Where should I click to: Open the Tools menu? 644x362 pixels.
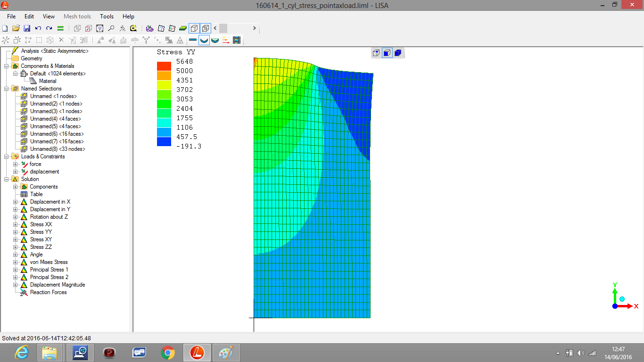[x=107, y=16]
